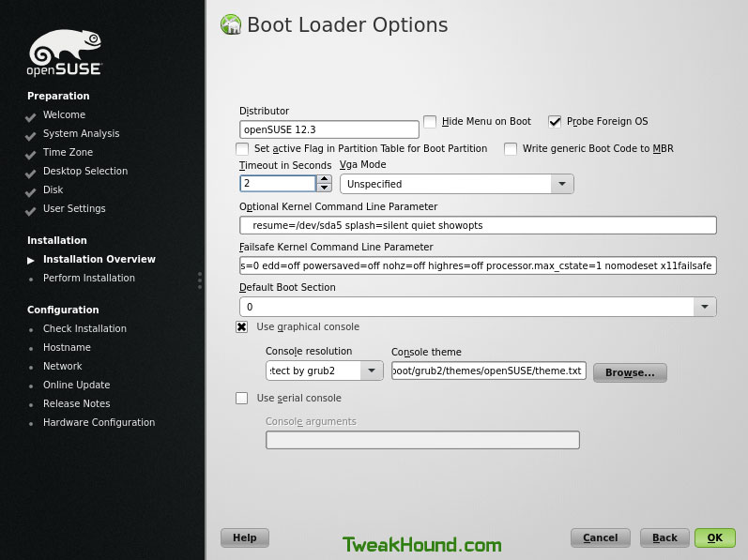Click the checkmark icon beside Time Zone
The width and height of the screenshot is (748, 560).
click(31, 155)
